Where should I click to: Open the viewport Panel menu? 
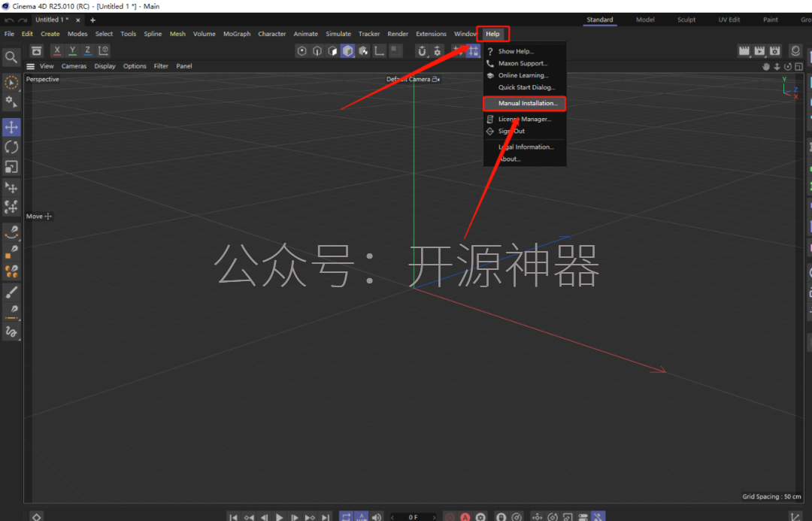184,66
